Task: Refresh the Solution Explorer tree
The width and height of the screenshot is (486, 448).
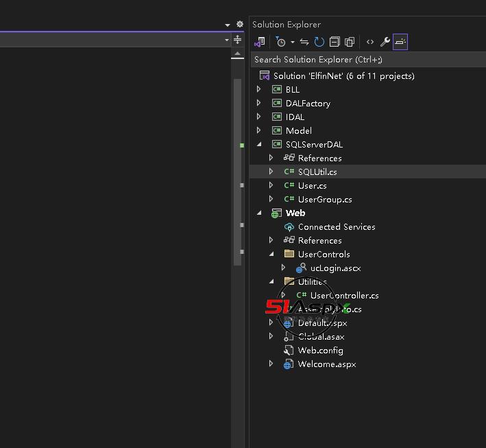Action: 319,42
